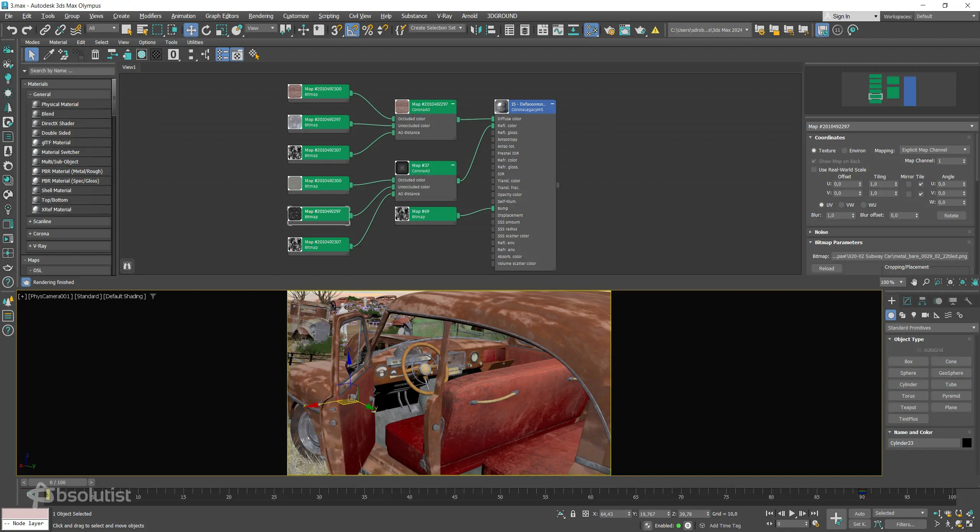Image resolution: width=980 pixels, height=532 pixels.
Task: Open the Modify panel tab icon
Action: 907,301
